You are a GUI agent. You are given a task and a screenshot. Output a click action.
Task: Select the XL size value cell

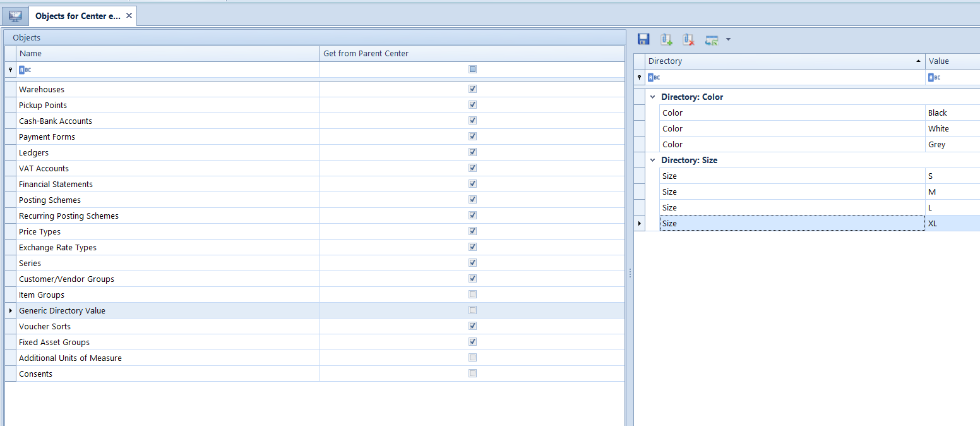953,223
